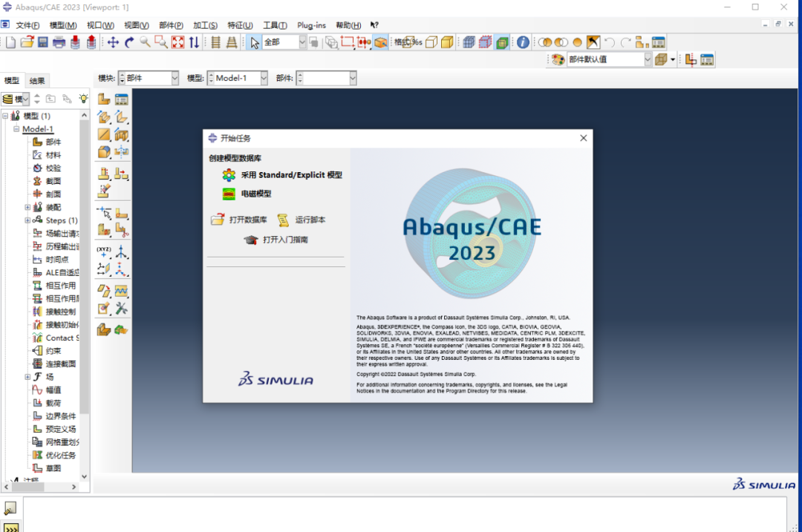Click the Save Model Database icon
This screenshot has width=802, height=532.
(43, 42)
